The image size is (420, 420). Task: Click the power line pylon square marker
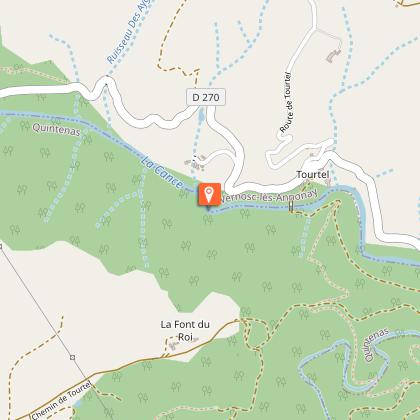[72, 357]
